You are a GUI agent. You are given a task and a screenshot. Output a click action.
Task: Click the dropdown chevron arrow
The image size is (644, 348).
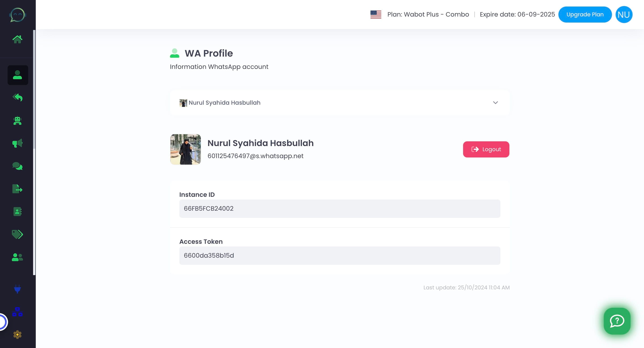(x=495, y=103)
